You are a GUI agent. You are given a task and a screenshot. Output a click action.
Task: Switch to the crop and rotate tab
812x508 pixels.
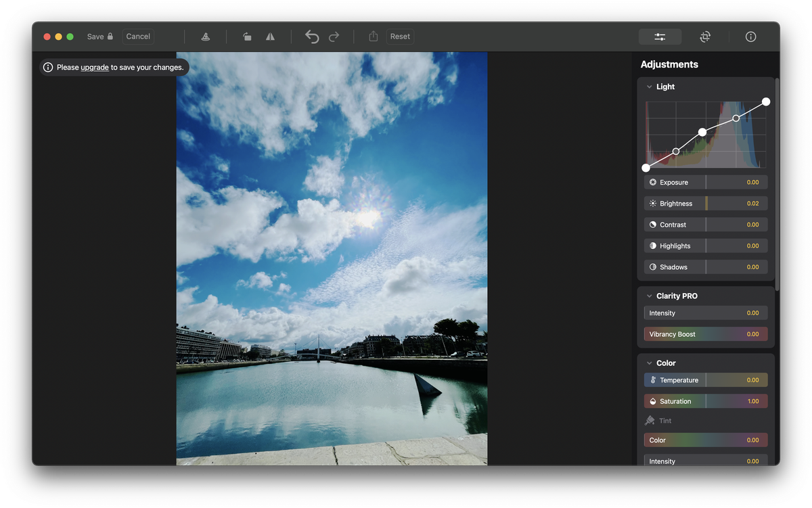pyautogui.click(x=705, y=37)
